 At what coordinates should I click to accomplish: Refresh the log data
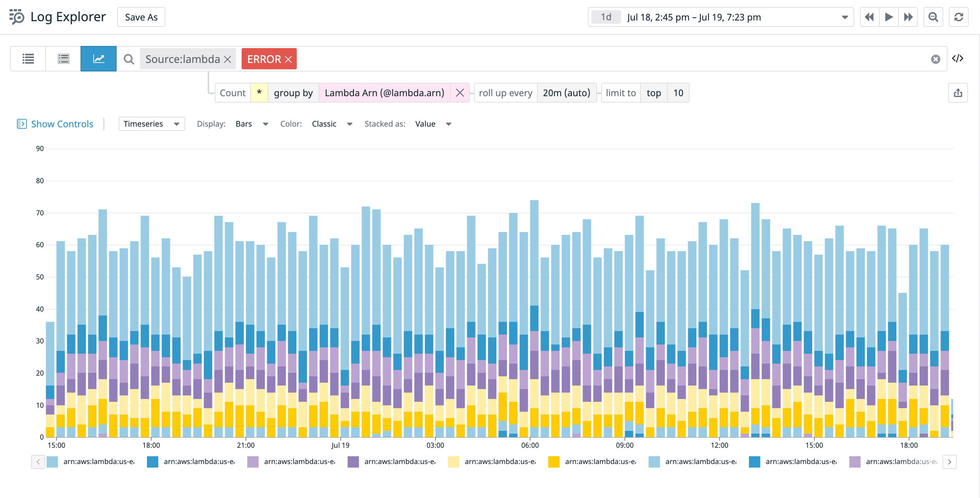[959, 17]
